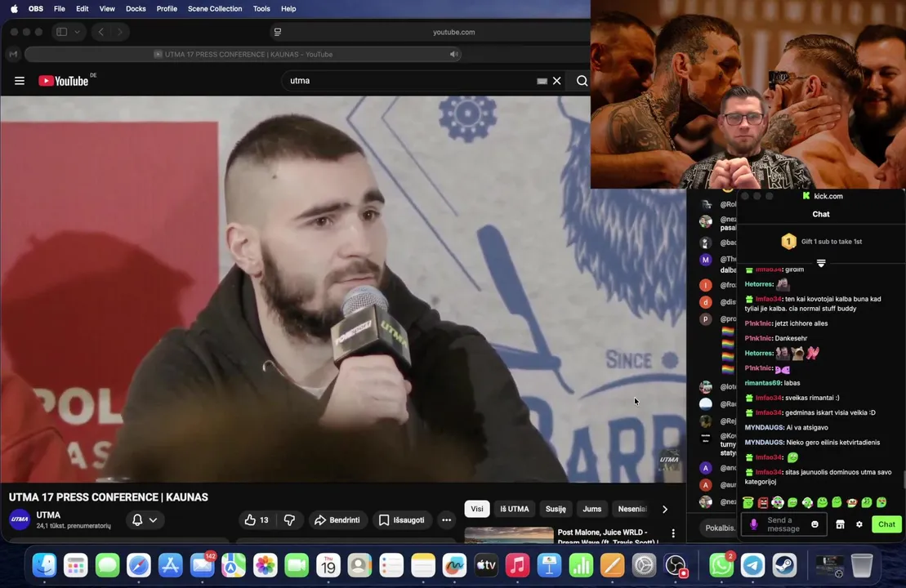Click username rimantas69 in Kick chat
The height and width of the screenshot is (588, 906).
click(763, 383)
